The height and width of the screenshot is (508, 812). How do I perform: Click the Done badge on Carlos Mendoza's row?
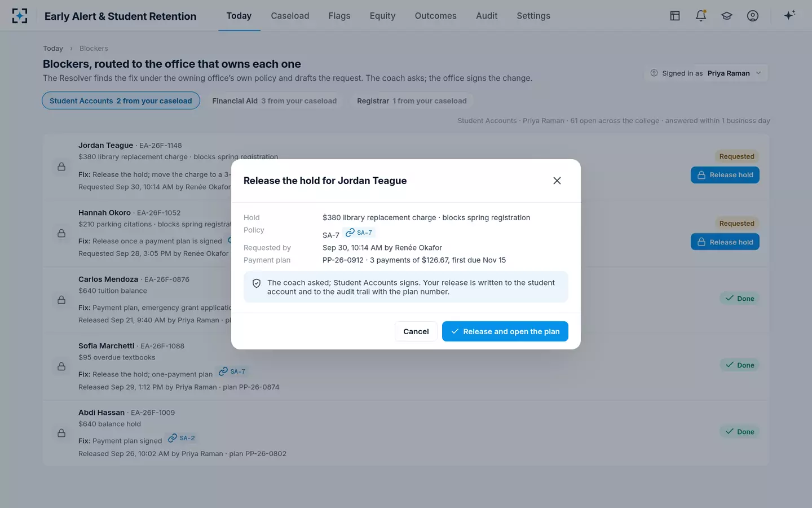coord(740,299)
